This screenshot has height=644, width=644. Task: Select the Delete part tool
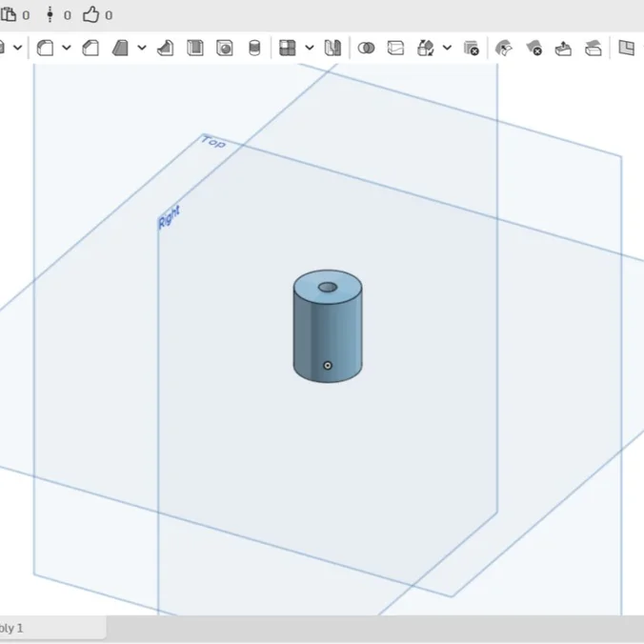tap(472, 48)
